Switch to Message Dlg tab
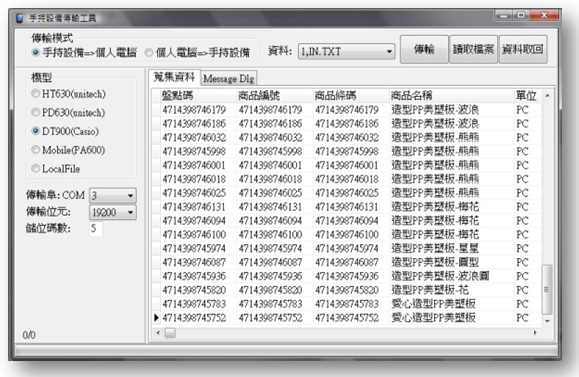The image size is (579, 377). 229,78
